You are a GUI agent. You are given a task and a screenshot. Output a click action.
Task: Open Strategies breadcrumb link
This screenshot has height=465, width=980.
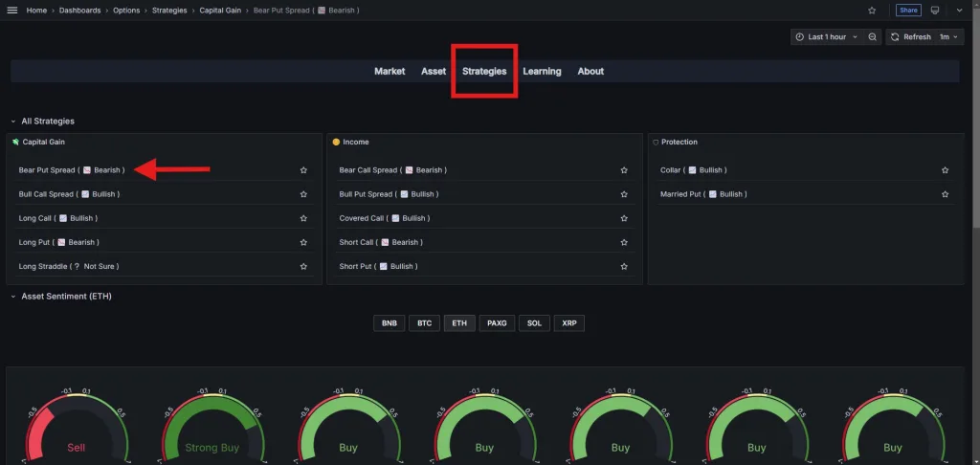tap(169, 11)
